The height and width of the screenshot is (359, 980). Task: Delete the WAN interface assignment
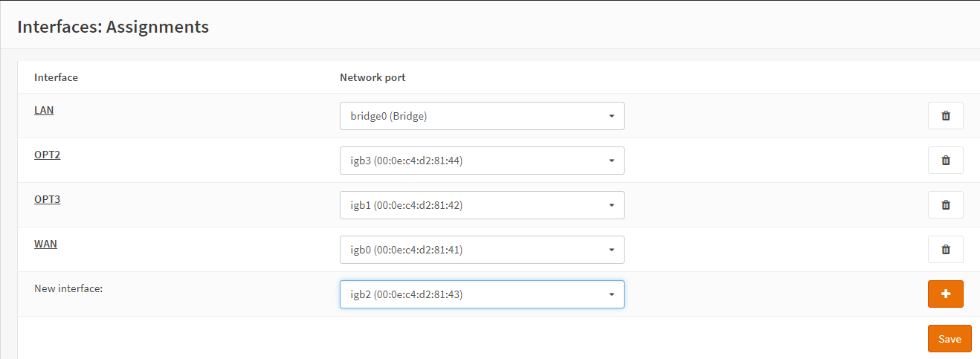[x=945, y=250]
